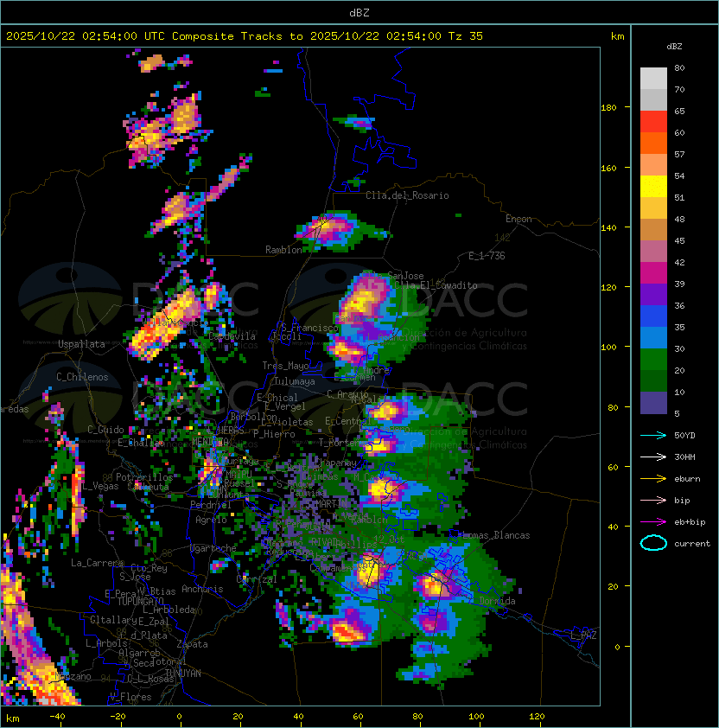
Task: Click the L_PAZ label near the right edge
Action: tap(583, 635)
